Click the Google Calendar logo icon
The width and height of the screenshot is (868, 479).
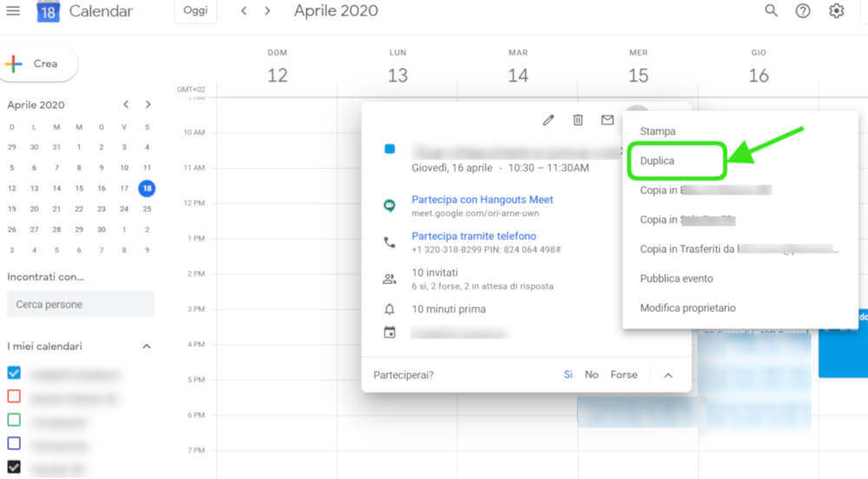(x=48, y=11)
